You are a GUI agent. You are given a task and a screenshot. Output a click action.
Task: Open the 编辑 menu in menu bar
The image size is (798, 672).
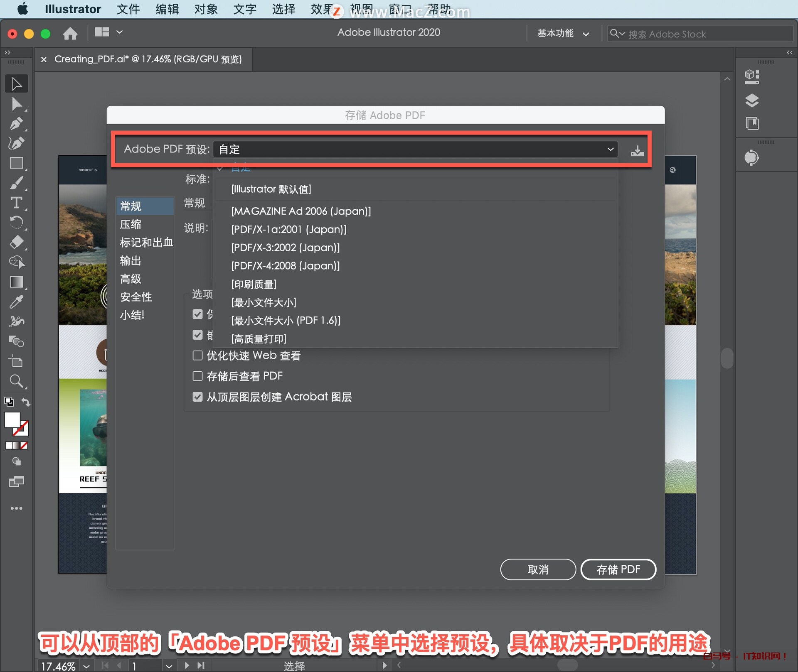(167, 9)
